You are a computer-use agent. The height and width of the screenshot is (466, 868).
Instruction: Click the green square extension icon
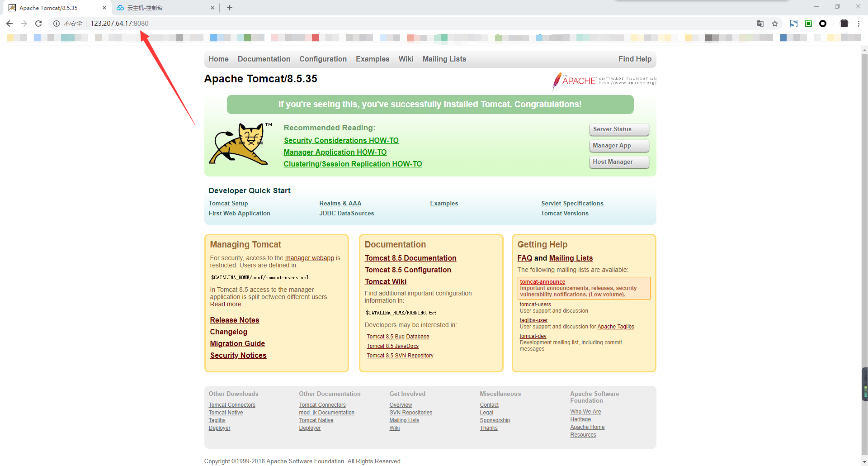808,24
